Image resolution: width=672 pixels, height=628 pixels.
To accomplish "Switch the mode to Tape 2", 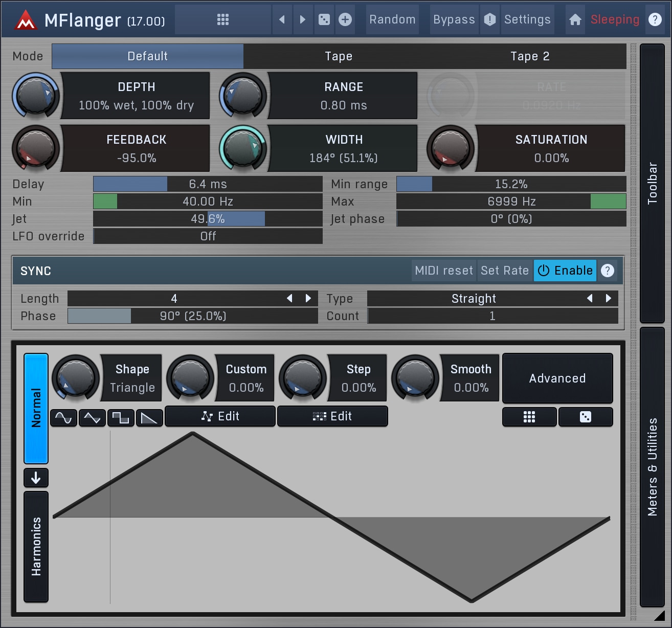I will coord(530,56).
